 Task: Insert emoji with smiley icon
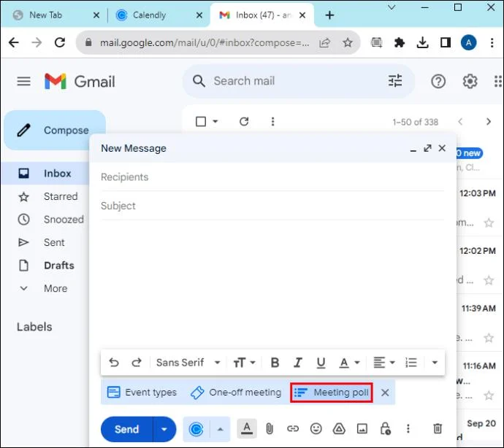point(316,429)
